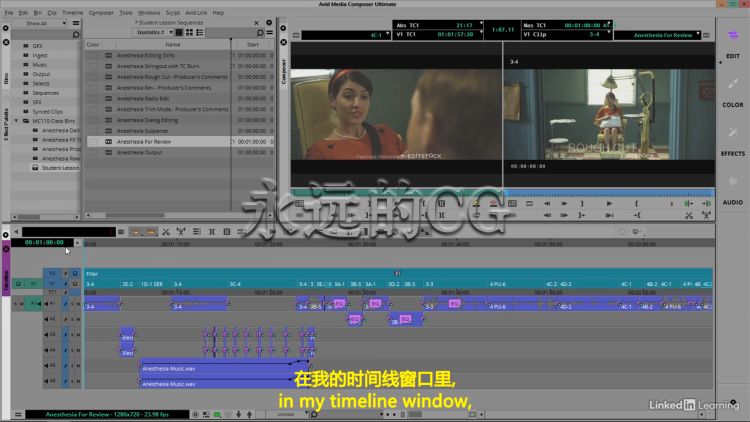750x422 pixels.
Task: Open the Student Lesson Sequences bin hamburger menu
Action: 270,33
